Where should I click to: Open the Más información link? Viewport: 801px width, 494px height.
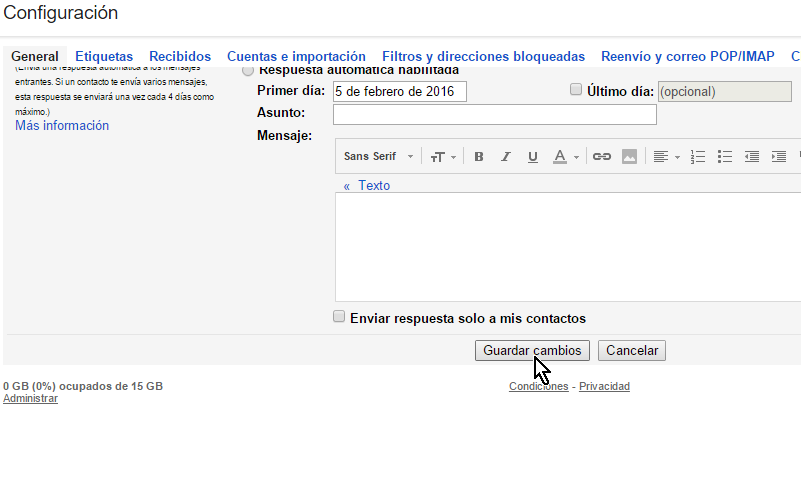pyautogui.click(x=62, y=126)
